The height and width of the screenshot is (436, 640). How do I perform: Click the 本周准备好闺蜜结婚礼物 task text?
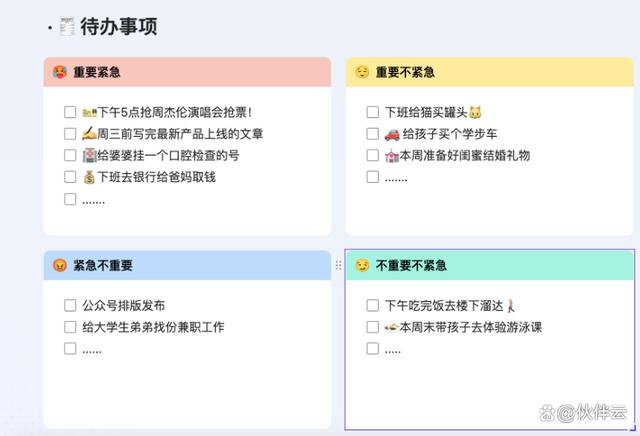point(464,156)
